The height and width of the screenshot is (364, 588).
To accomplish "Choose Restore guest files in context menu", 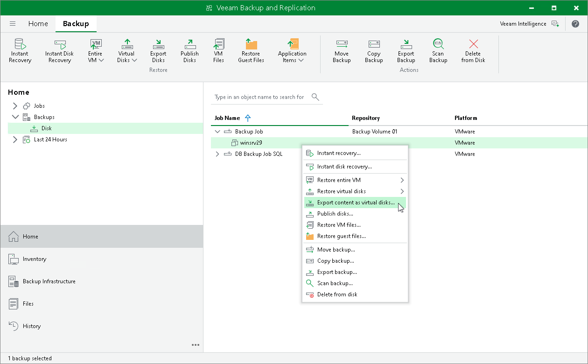I will tap(341, 236).
